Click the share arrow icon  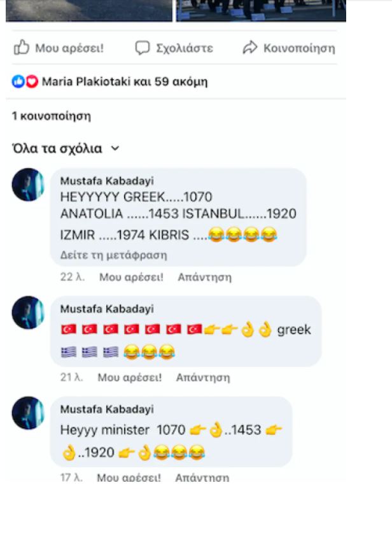pos(250,48)
